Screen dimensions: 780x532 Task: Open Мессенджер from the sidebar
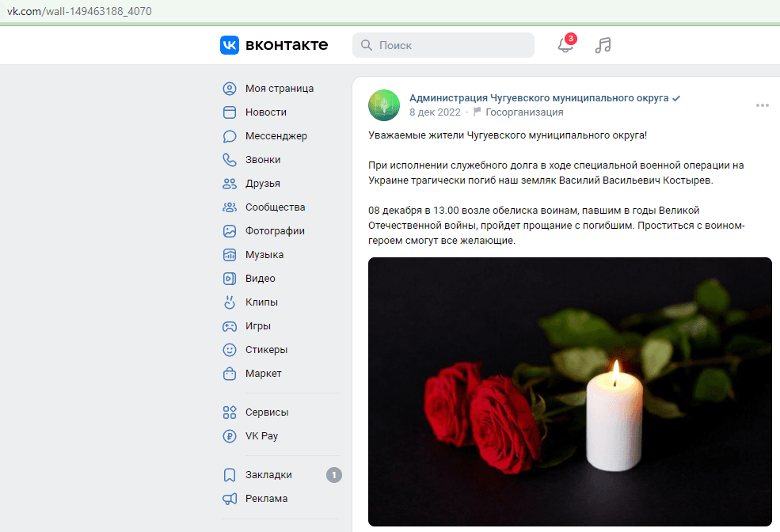276,136
